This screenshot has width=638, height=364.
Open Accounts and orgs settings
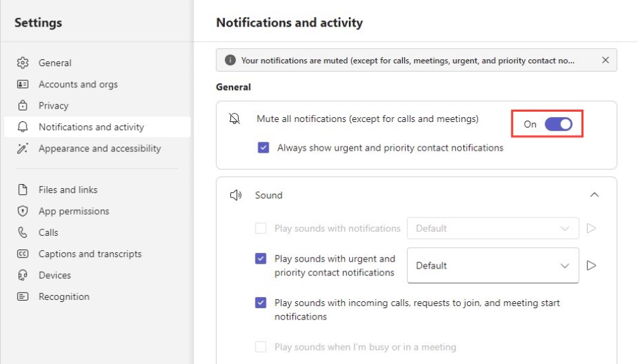78,85
